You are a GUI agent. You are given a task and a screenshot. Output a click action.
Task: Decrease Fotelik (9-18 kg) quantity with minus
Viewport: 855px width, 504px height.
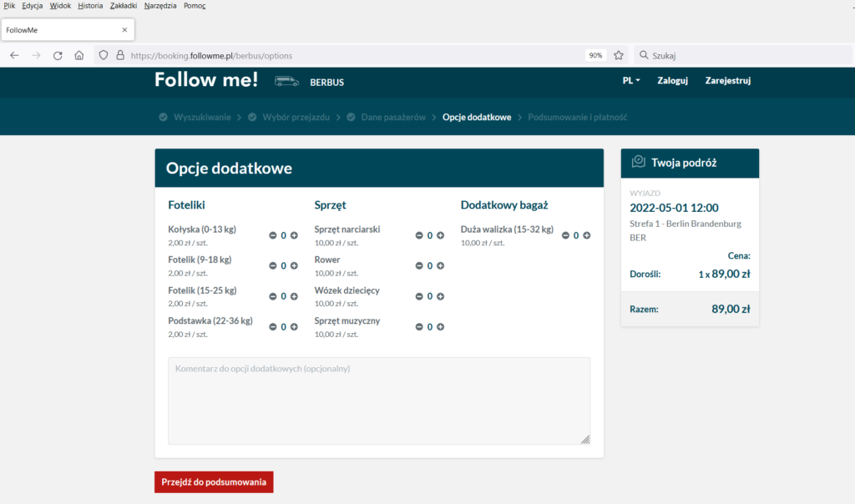point(273,265)
